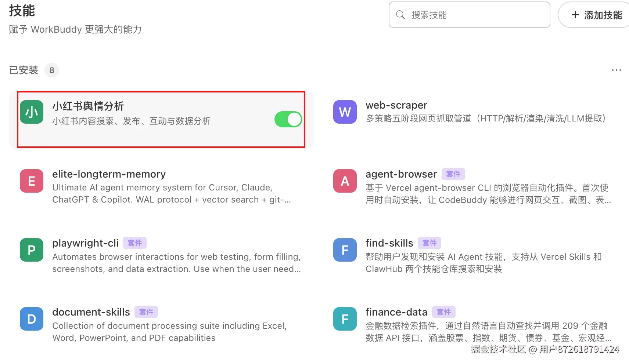Click the blue D document-skills icon
Image resolution: width=629 pixels, height=364 pixels.
pyautogui.click(x=32, y=319)
